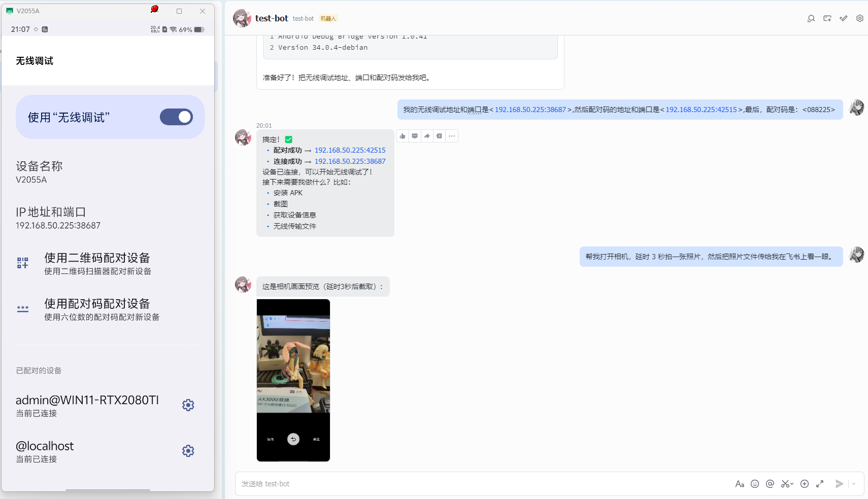Open link 192.168.50.225:42515 in 配对成功 line
Viewport: 868px width, 499px height.
tap(350, 150)
